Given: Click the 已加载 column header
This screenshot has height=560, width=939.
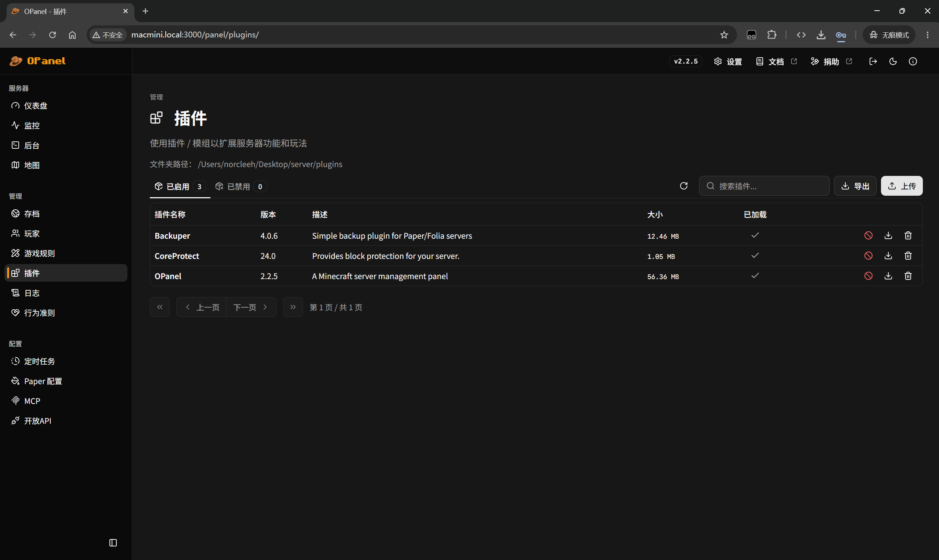Looking at the screenshot, I should pyautogui.click(x=755, y=214).
